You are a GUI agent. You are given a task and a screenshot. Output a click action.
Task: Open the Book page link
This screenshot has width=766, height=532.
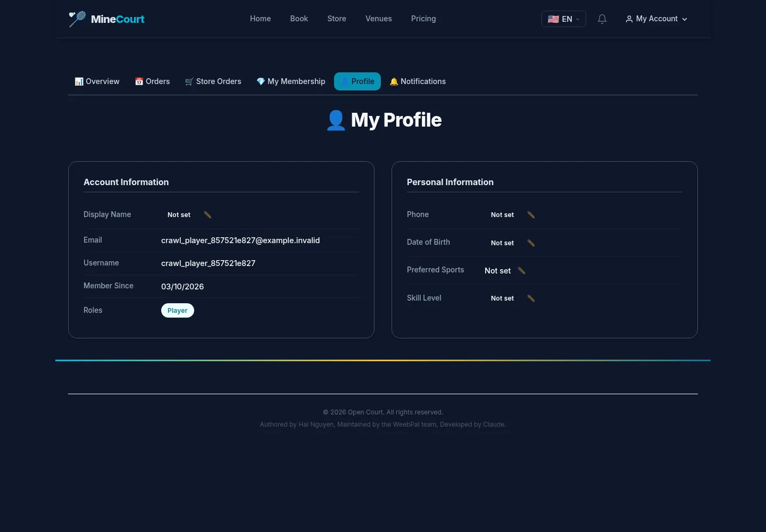tap(299, 19)
